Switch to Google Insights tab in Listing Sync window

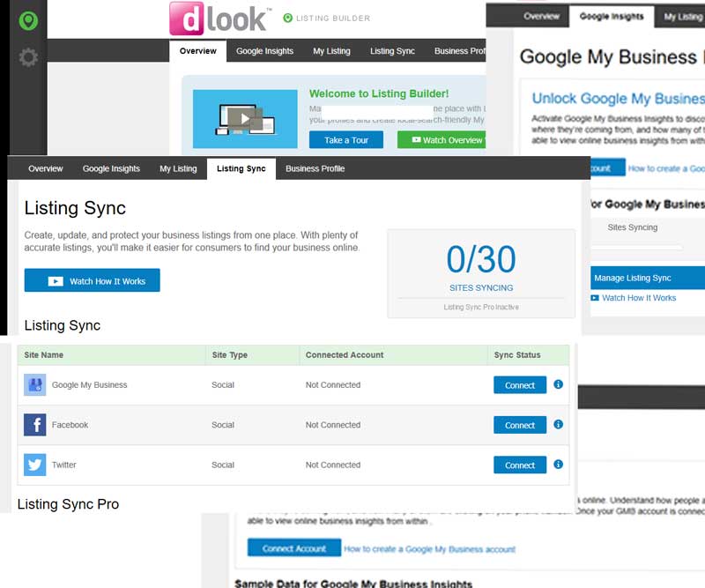(x=111, y=168)
